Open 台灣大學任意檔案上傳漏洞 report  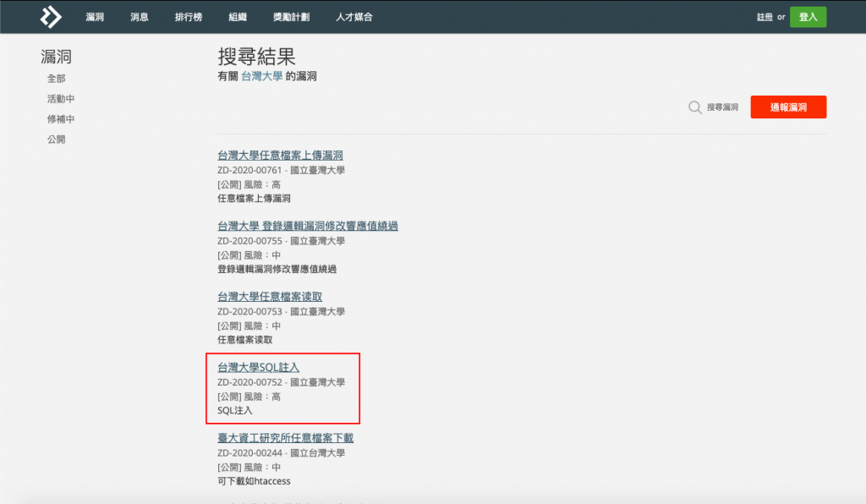coord(280,156)
